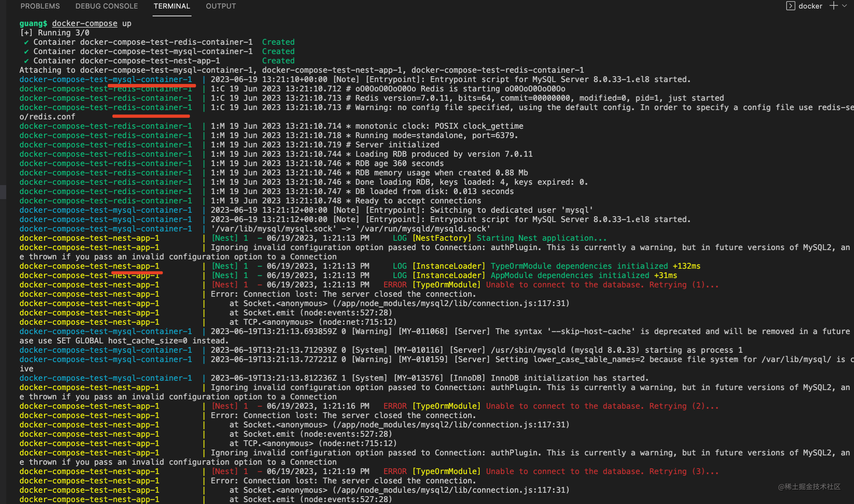Click the '/var/lib/mysql/mysql.sock' path text
This screenshot has width=854, height=504.
coord(273,229)
